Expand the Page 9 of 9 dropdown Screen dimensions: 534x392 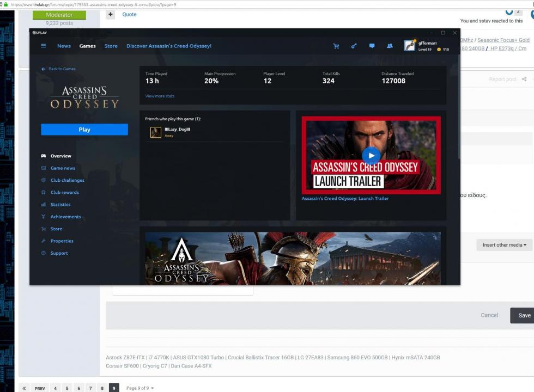click(140, 388)
